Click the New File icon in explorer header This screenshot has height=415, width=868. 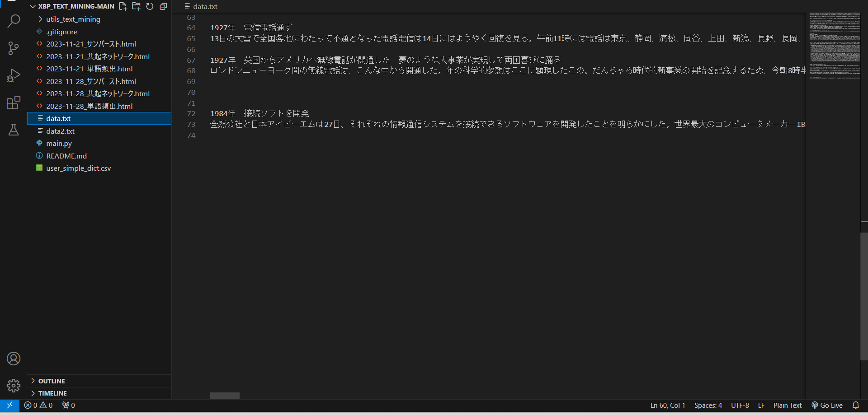pos(123,6)
